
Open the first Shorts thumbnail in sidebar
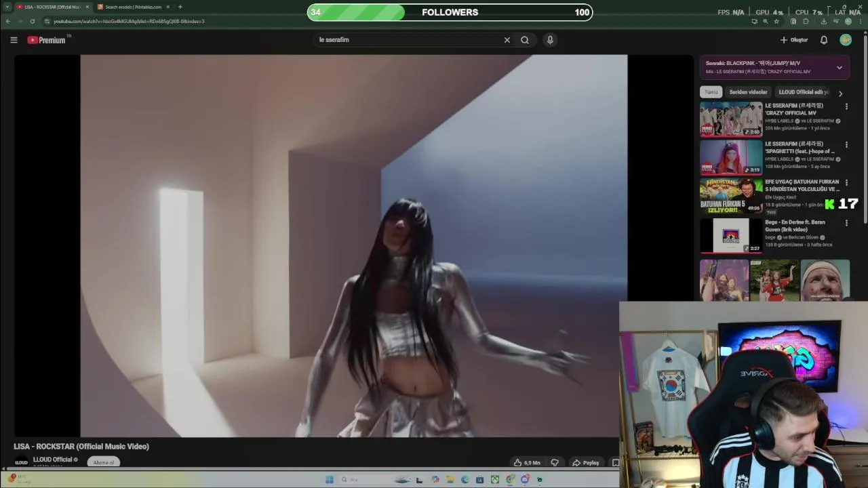[724, 280]
